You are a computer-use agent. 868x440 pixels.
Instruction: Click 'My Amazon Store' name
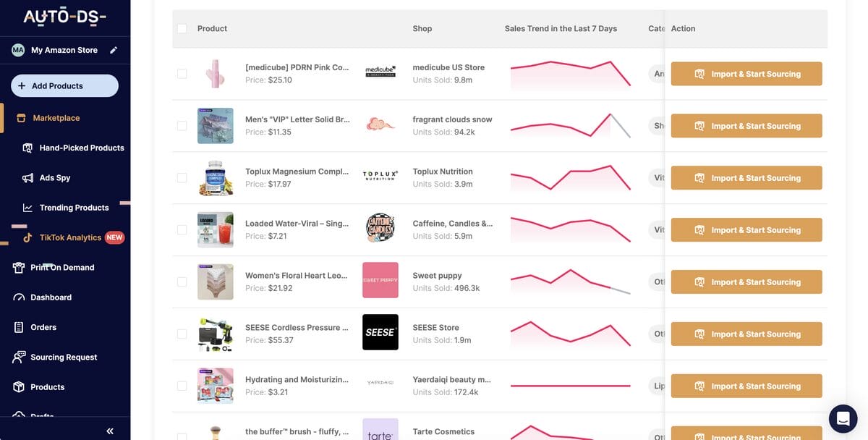click(x=64, y=51)
